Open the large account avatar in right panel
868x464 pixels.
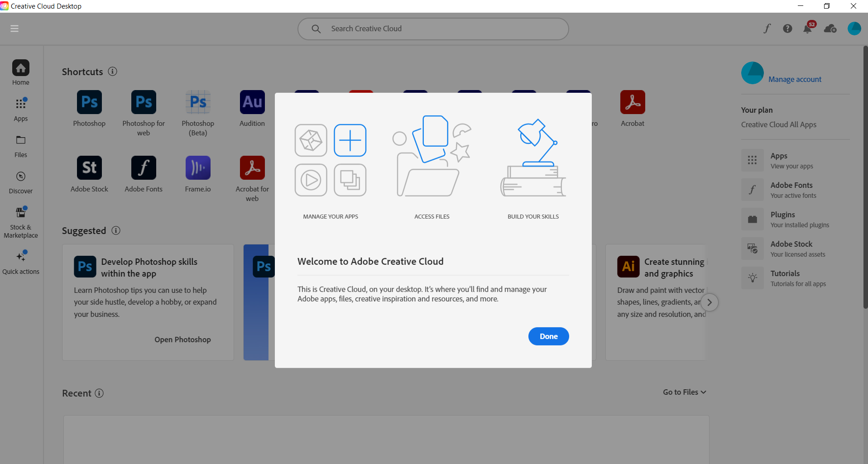753,73
